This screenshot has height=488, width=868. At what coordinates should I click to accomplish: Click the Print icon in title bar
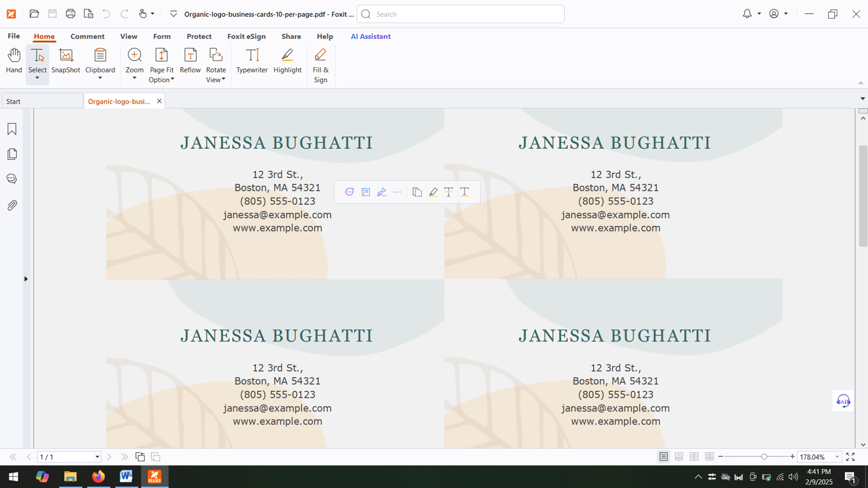71,14
